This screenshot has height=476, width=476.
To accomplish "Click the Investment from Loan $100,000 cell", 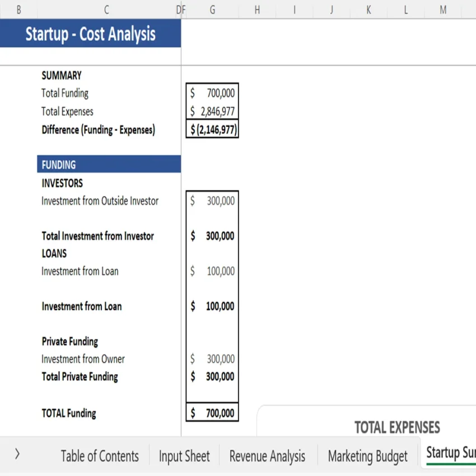I will tap(212, 306).
